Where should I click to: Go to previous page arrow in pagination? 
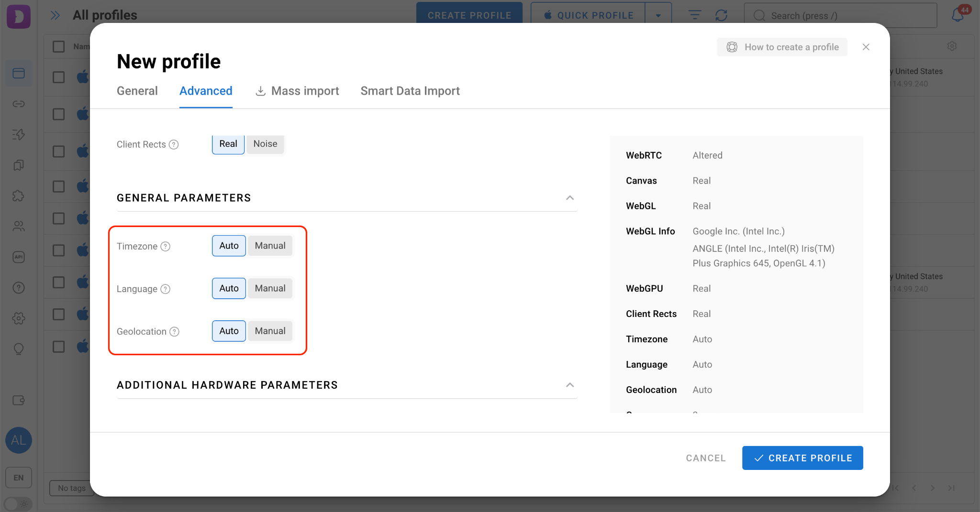pos(914,488)
